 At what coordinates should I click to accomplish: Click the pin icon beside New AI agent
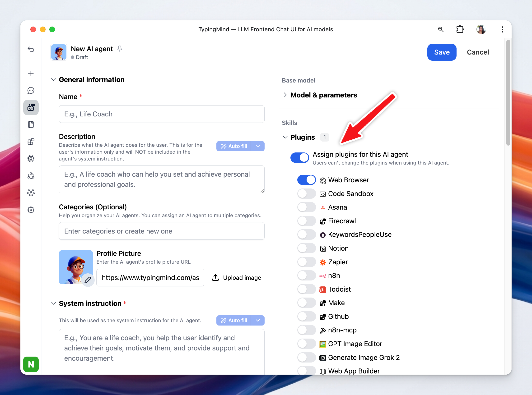click(120, 49)
